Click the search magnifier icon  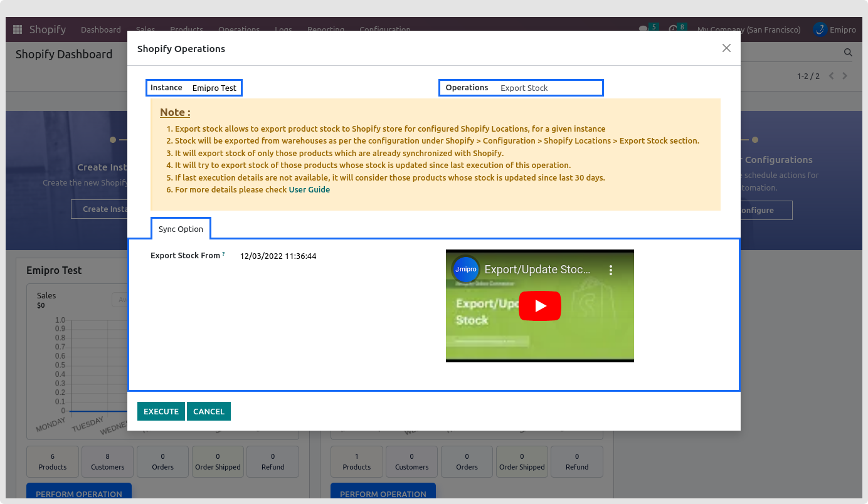point(848,53)
